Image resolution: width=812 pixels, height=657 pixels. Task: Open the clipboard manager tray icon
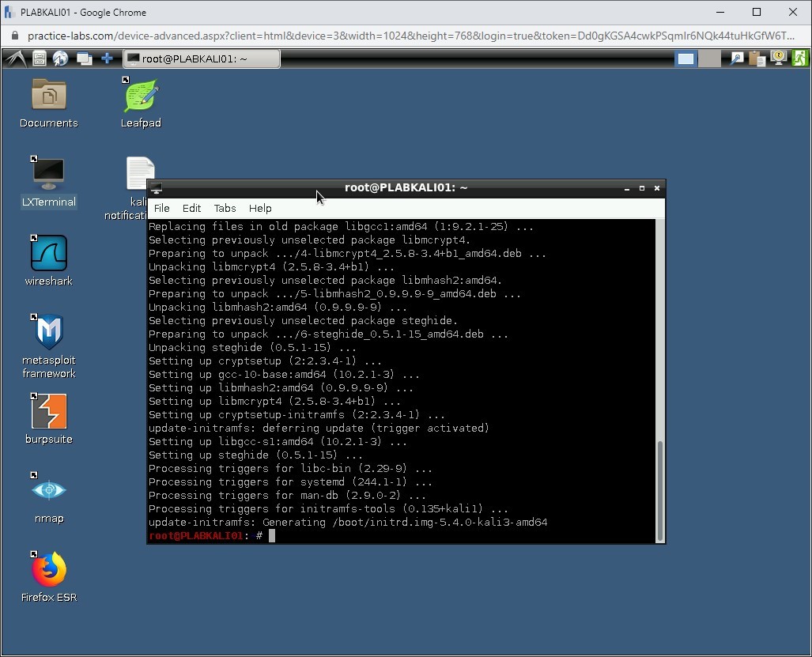(x=757, y=59)
